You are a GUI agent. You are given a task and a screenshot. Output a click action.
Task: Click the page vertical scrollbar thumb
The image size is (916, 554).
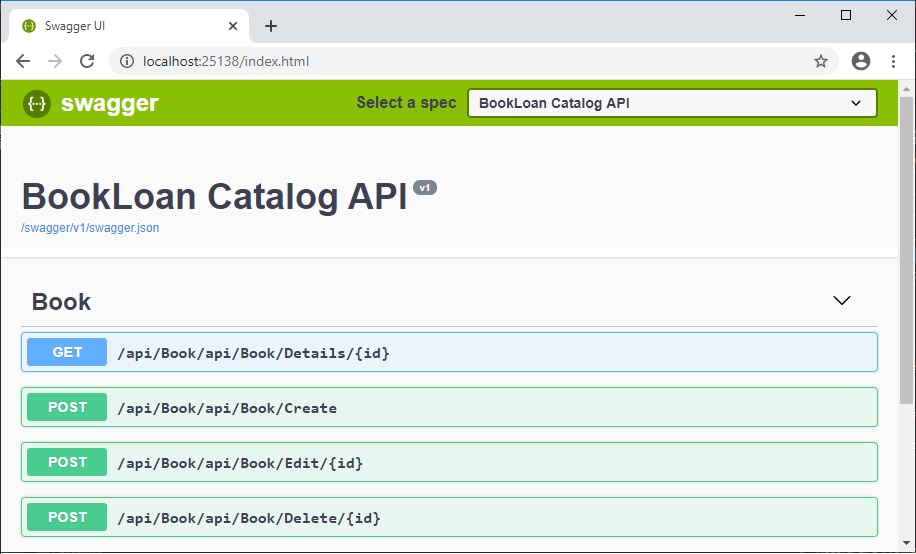click(907, 251)
